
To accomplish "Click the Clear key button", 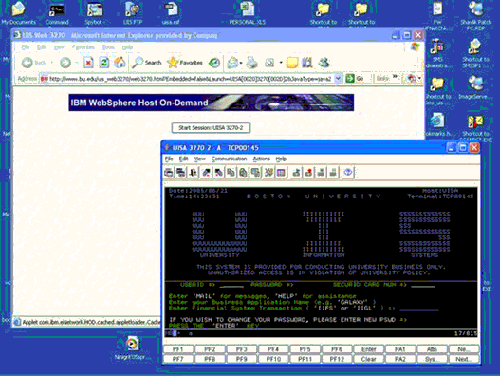I will click(x=368, y=359).
